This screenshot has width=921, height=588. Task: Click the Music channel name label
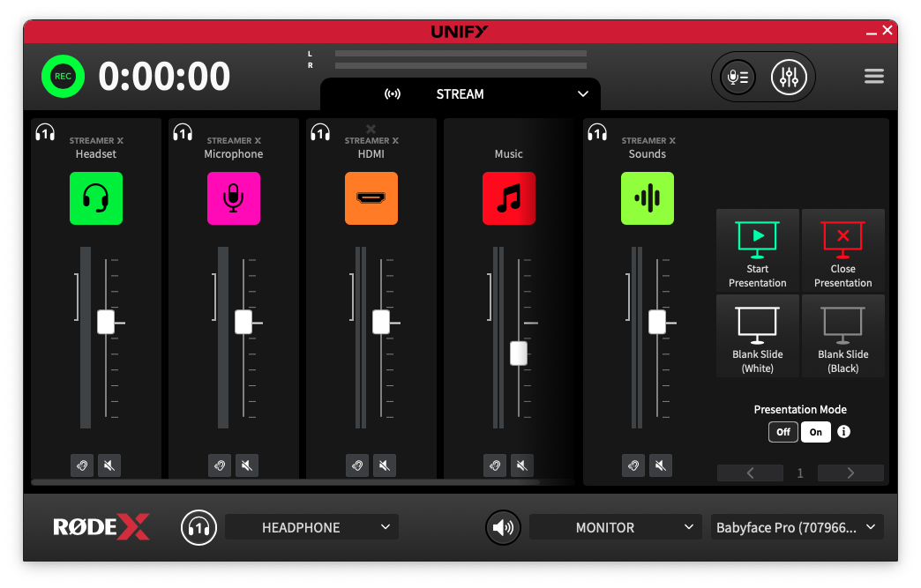509,153
